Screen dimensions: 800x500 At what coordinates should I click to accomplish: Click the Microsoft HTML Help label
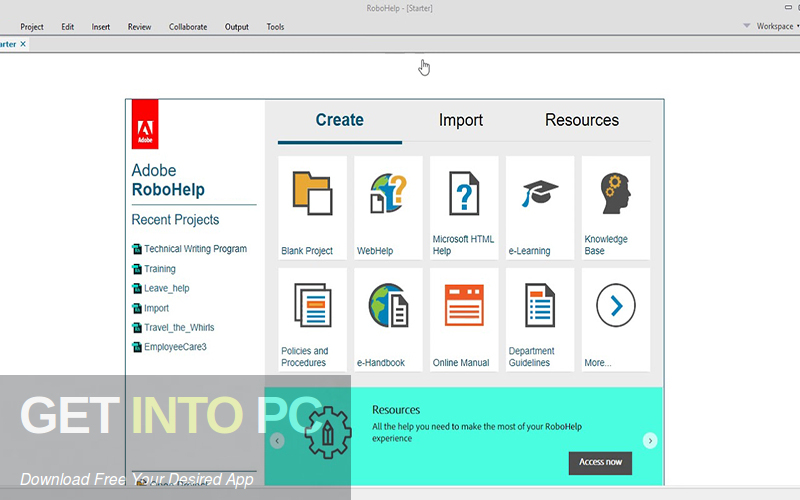pyautogui.click(x=463, y=245)
